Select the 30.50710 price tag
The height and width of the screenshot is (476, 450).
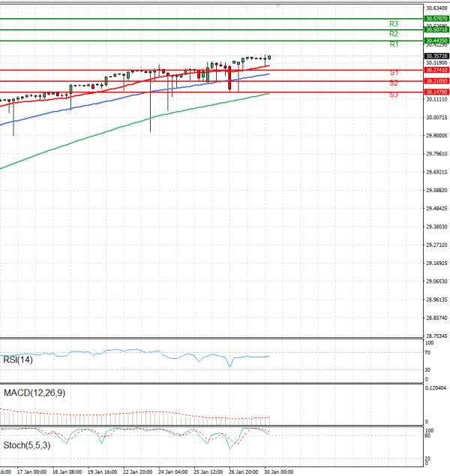(436, 30)
